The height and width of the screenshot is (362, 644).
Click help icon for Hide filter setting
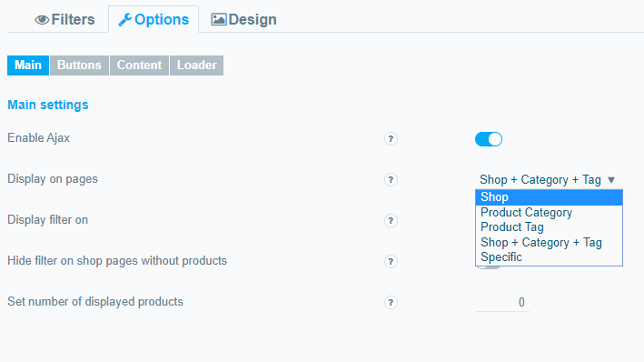tap(391, 262)
